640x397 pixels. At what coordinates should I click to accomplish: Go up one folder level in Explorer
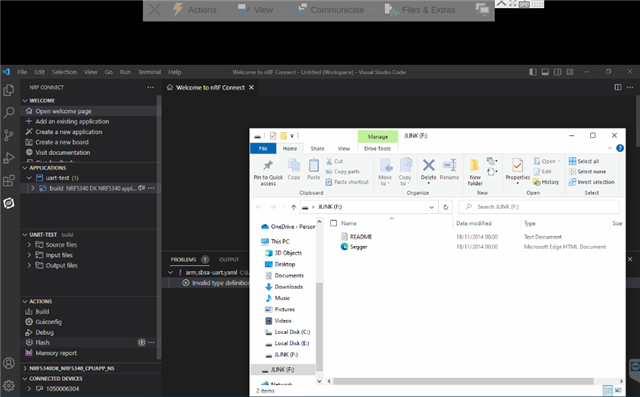pos(293,207)
